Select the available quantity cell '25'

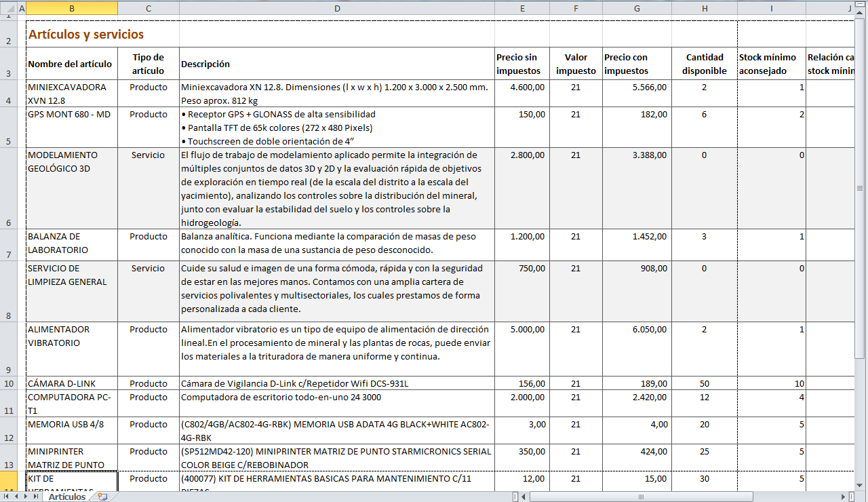click(x=705, y=458)
